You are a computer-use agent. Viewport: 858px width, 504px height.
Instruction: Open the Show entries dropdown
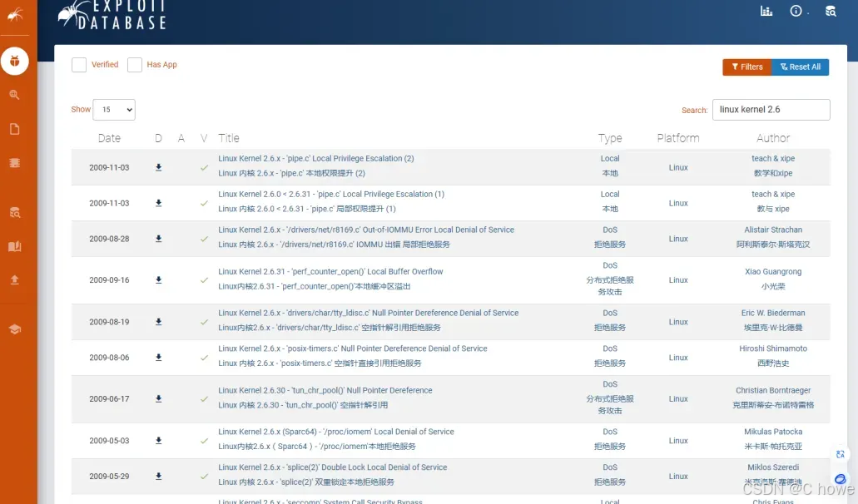point(114,109)
